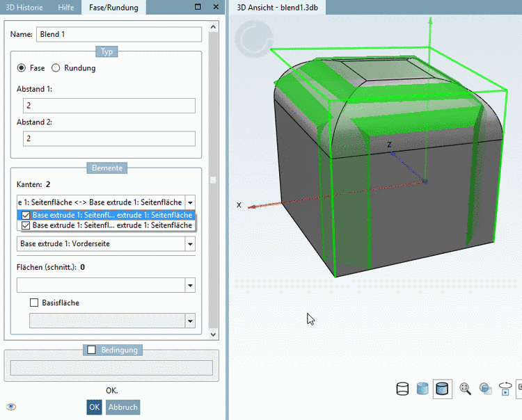Uncheck the first edge list entry
Screen dimensions: 522x420
pos(26,216)
